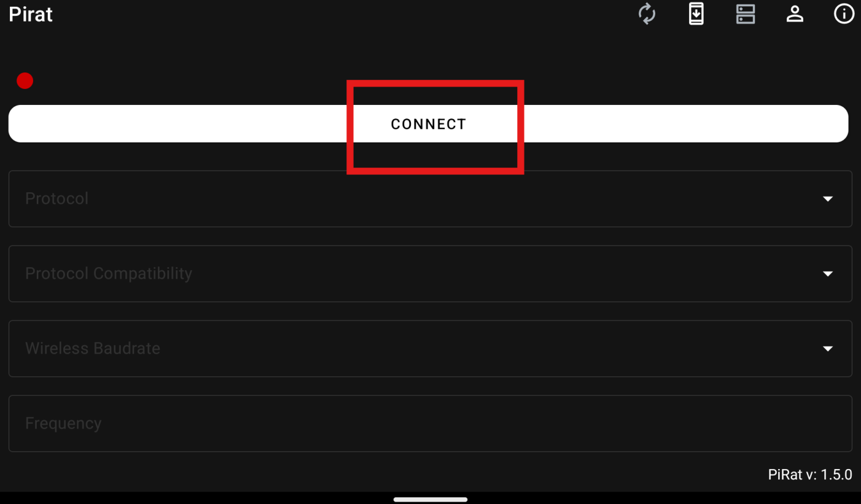Open the phone download icon
The width and height of the screenshot is (861, 504).
click(696, 14)
